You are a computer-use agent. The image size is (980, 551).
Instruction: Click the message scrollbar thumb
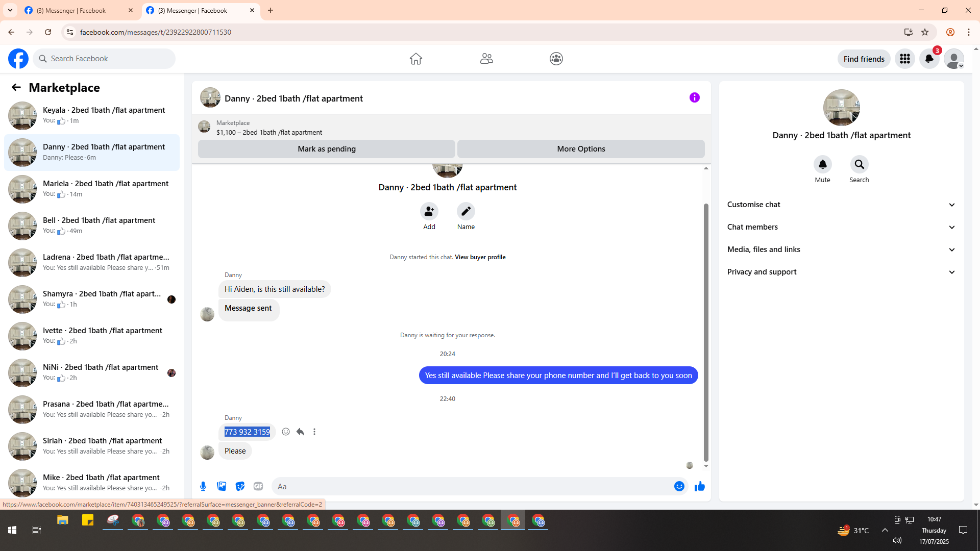pyautogui.click(x=706, y=332)
